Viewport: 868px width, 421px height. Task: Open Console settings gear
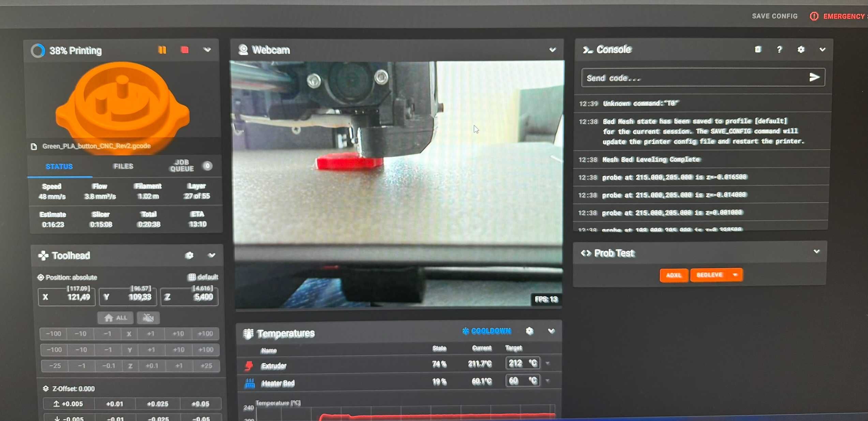tap(801, 49)
